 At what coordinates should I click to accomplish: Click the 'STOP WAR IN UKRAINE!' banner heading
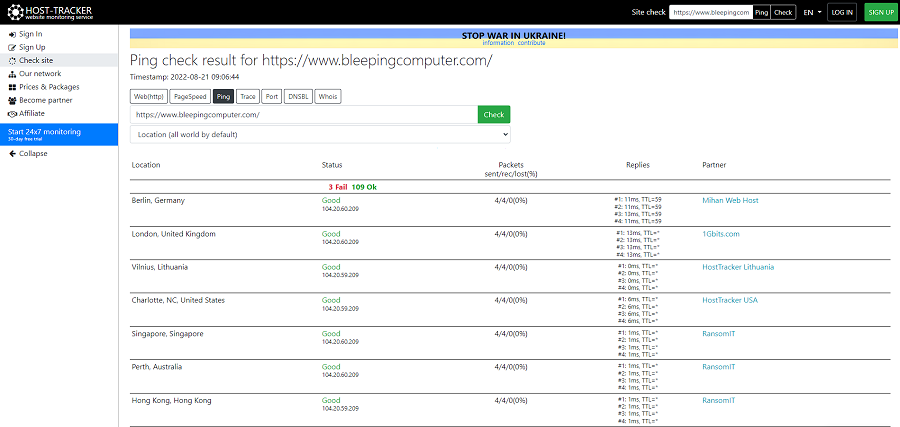pyautogui.click(x=514, y=36)
